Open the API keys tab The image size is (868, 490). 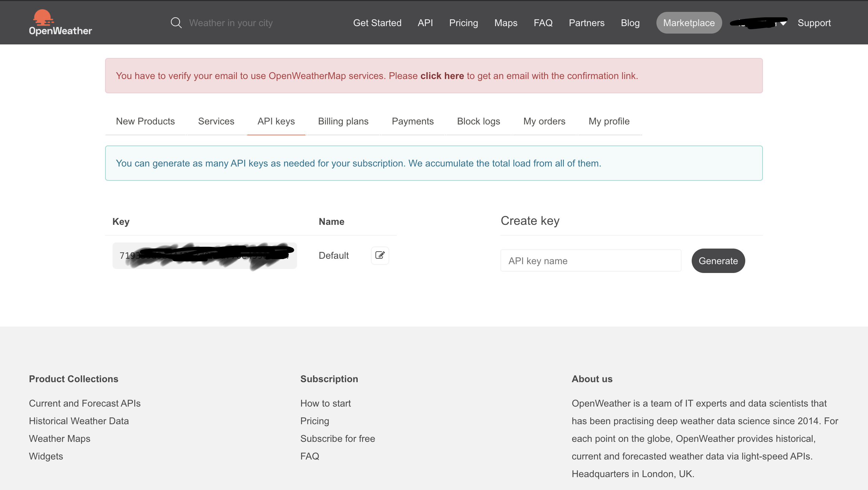[x=276, y=121]
